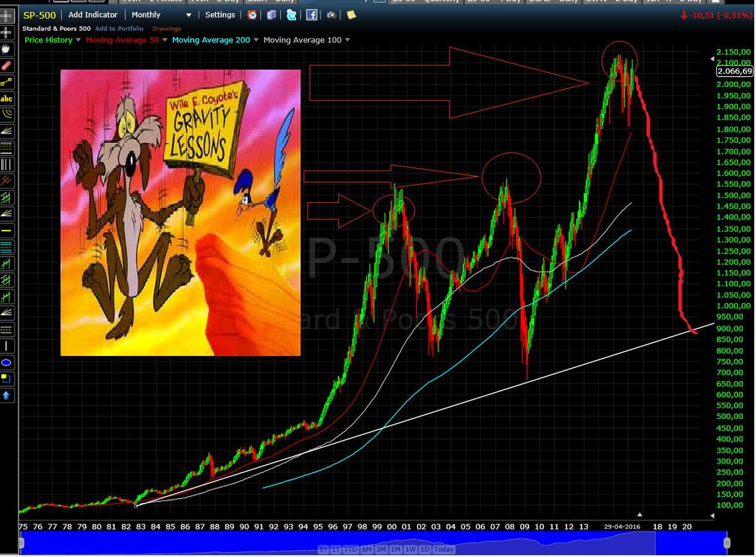This screenshot has height=557, width=756.
Task: Expand the Price History dropdown arrow
Action: point(78,40)
